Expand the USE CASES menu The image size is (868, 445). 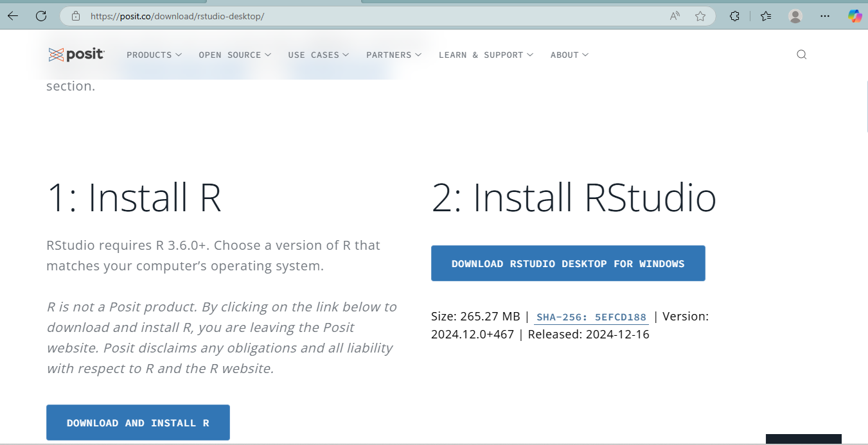tap(319, 55)
